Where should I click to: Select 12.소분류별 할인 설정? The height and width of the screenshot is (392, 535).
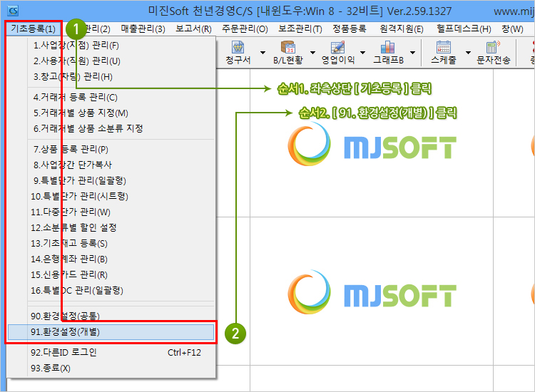[x=111, y=227]
